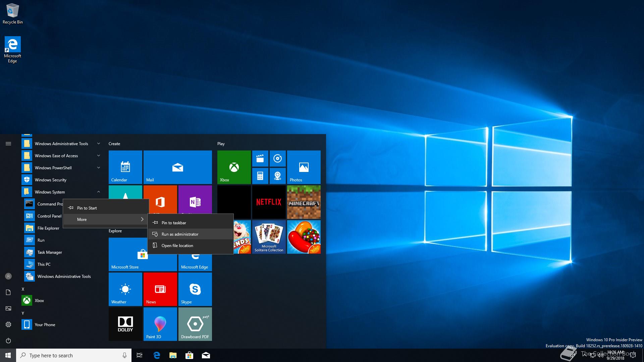
Task: Open the OneNote tile
Action: 195,200
